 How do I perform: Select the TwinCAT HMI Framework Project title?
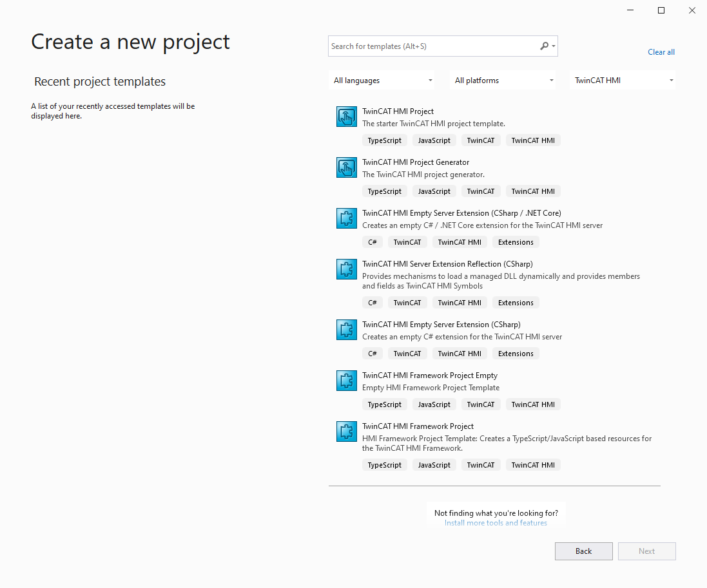pos(418,426)
